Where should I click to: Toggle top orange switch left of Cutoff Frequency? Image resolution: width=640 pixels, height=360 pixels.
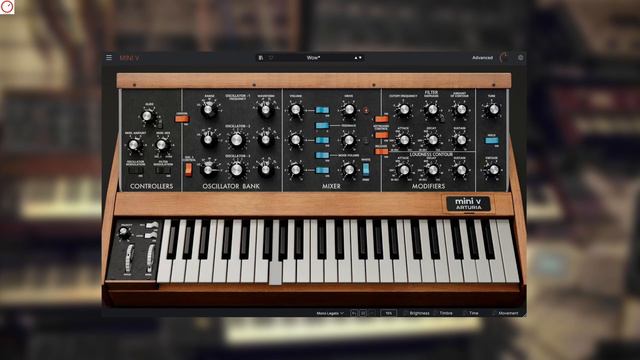[382, 119]
